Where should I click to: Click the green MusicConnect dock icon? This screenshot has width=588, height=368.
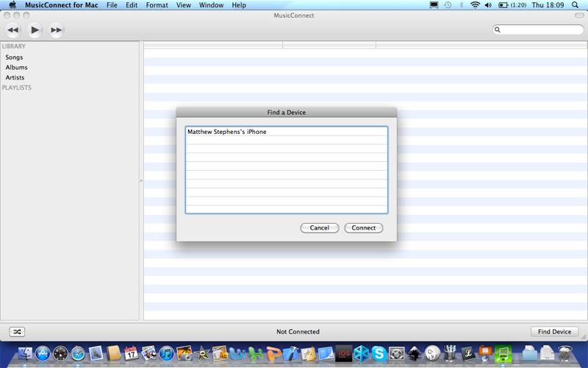click(503, 353)
